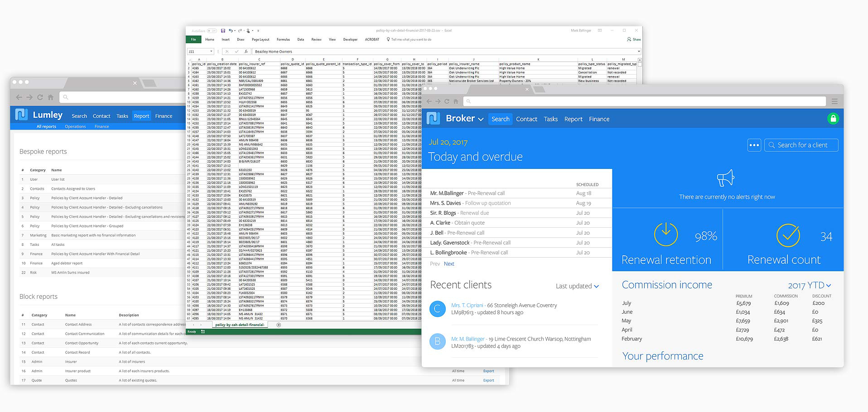Screen dimensions: 868x412
Task: Open the Formulas ribbon tab
Action: click(x=283, y=39)
